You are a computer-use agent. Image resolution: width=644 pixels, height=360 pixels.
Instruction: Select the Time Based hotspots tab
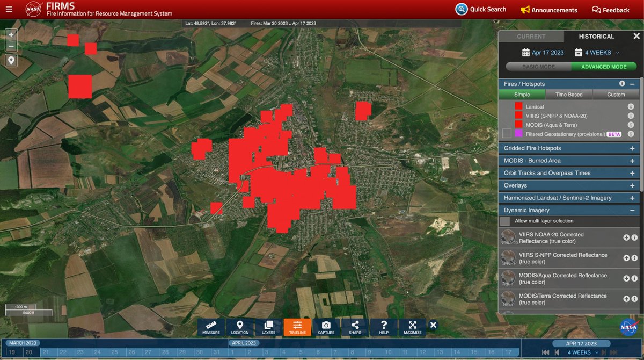click(569, 95)
